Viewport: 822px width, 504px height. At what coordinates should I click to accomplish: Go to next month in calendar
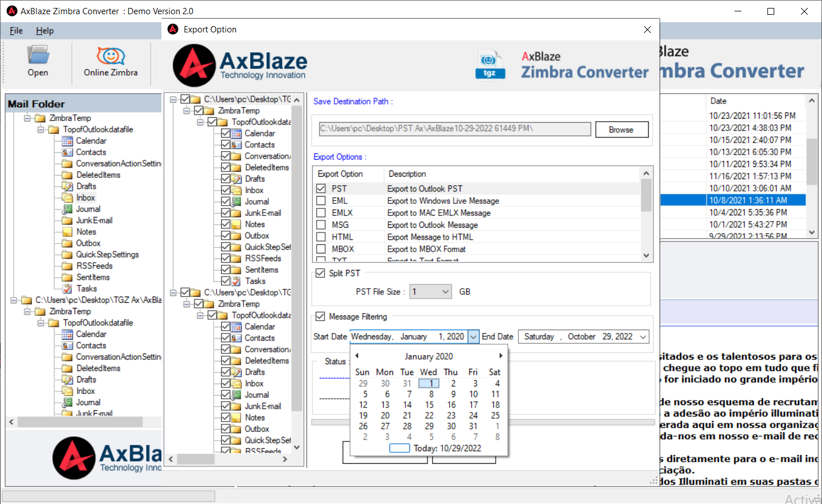501,356
